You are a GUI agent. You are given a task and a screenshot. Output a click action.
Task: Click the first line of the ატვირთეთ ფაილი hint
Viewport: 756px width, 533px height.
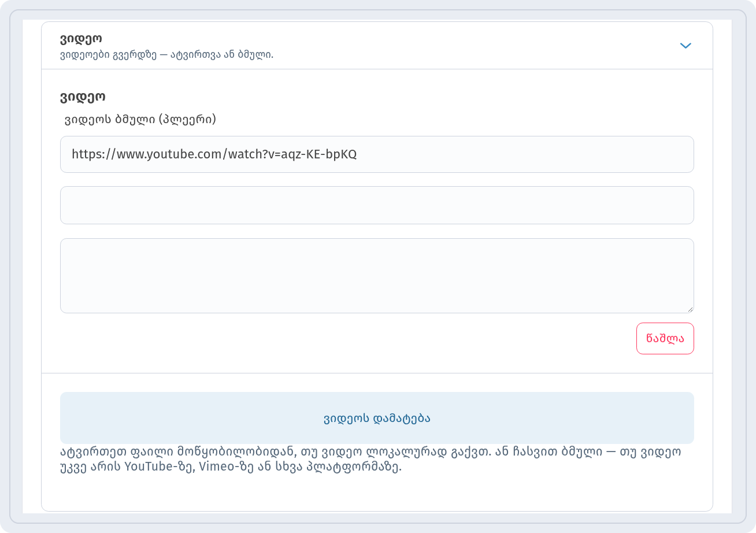(x=370, y=452)
